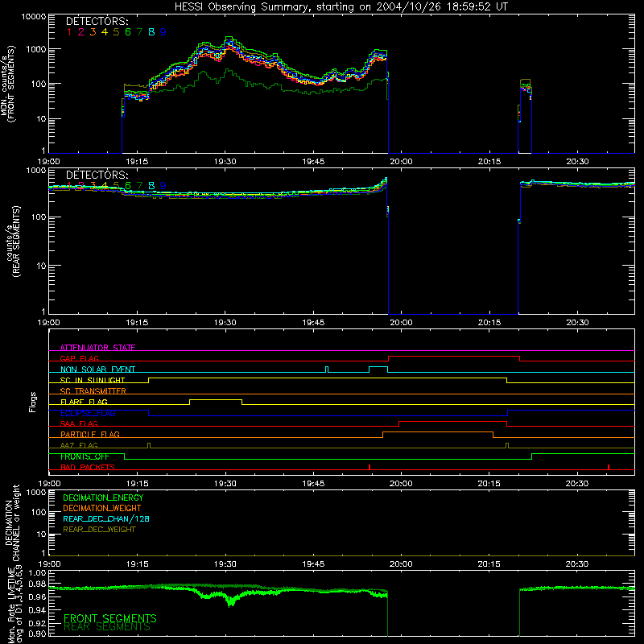Select green detector 6 in the rear segments legend

pos(128,186)
